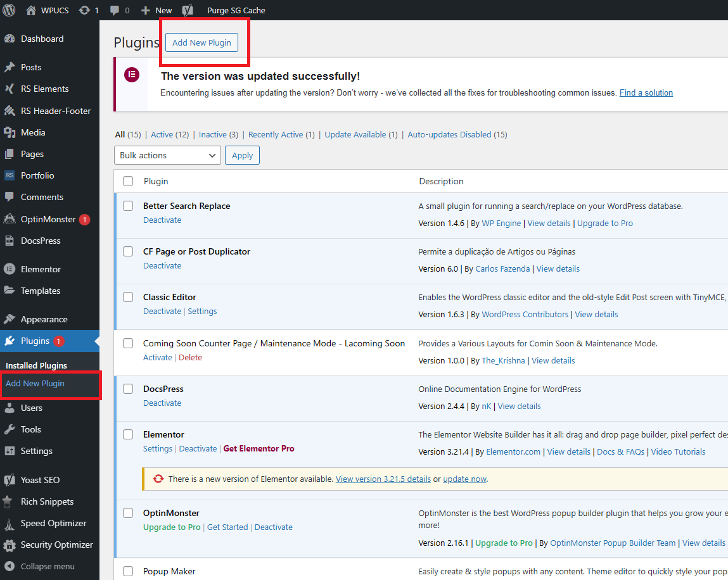Open the Upgrade to Pro link for Better Search Replace

pos(605,223)
